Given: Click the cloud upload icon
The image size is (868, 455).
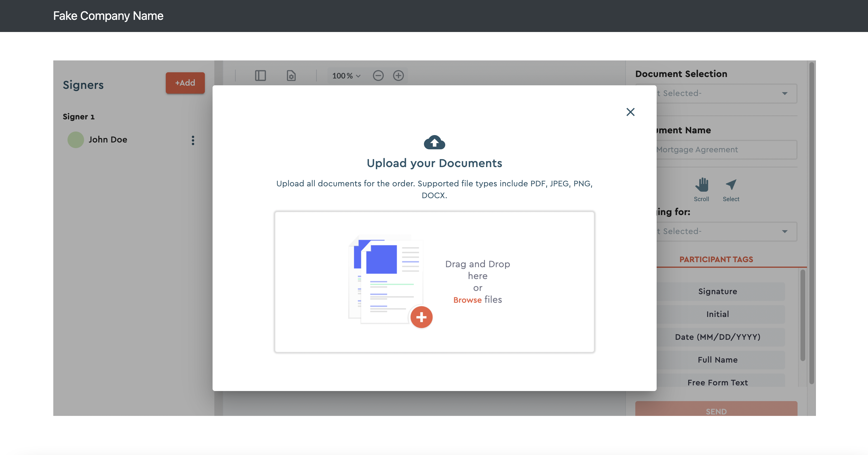Looking at the screenshot, I should coord(434,143).
